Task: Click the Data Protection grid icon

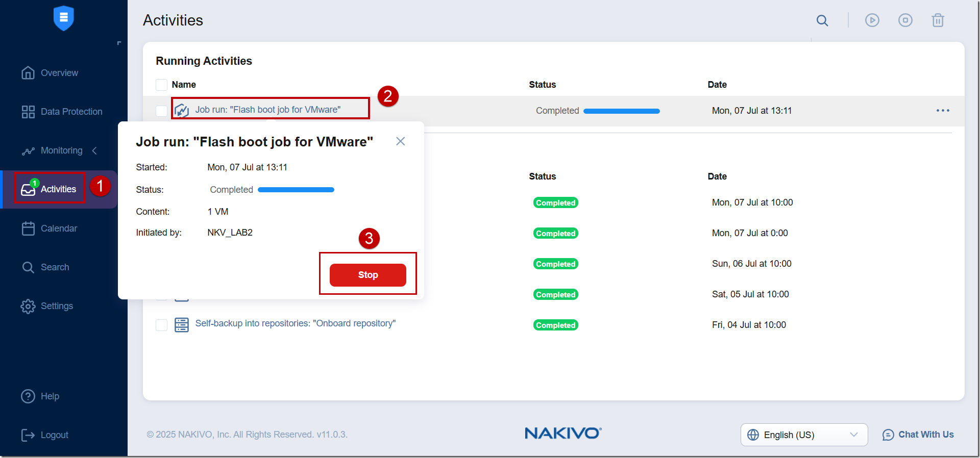Action: [x=28, y=112]
